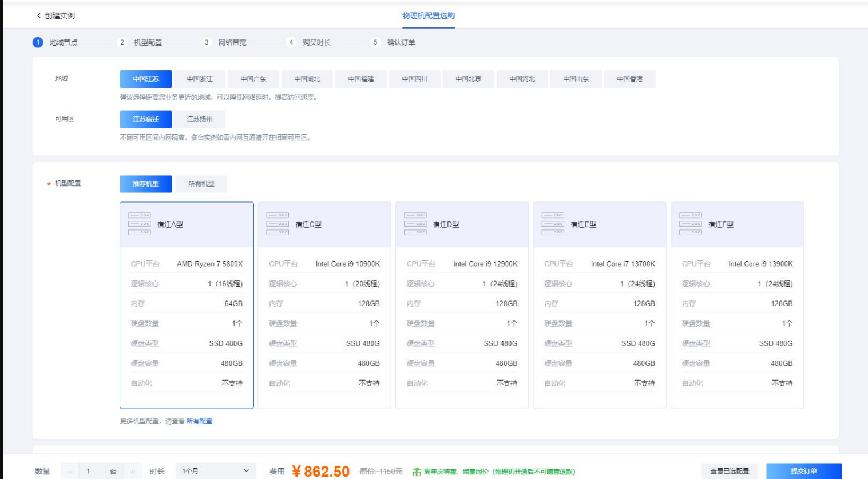The height and width of the screenshot is (479, 868).
Task: Select the 宿迁E型 card title
Action: click(x=583, y=224)
